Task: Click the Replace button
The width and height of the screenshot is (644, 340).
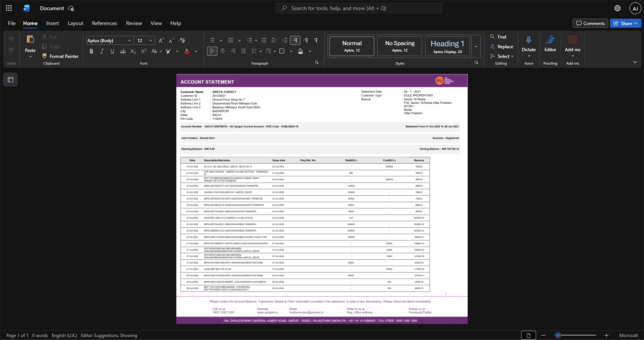Action: 502,47
